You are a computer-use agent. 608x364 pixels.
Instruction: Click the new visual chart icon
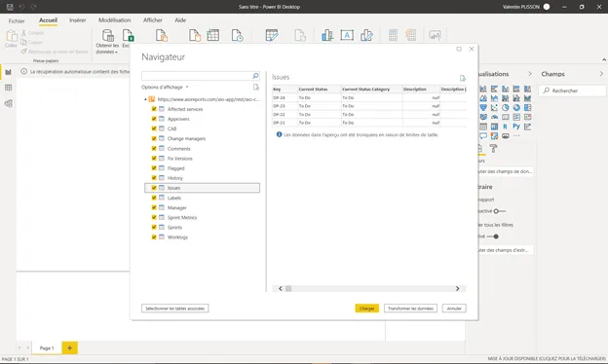pyautogui.click(x=326, y=35)
